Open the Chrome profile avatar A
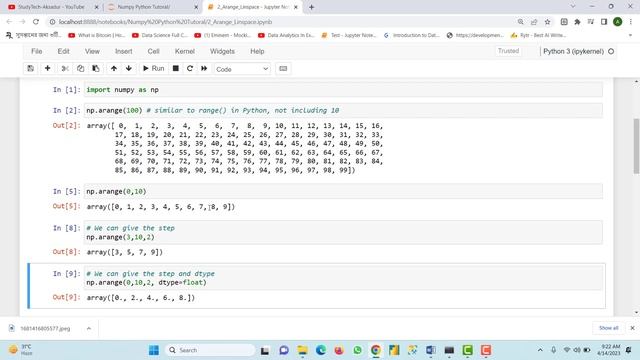Screen dimensions: 640x360 click(618, 22)
